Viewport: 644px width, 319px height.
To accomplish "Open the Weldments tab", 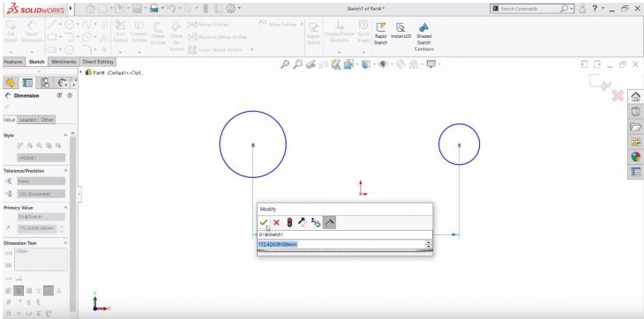I will click(x=64, y=62).
